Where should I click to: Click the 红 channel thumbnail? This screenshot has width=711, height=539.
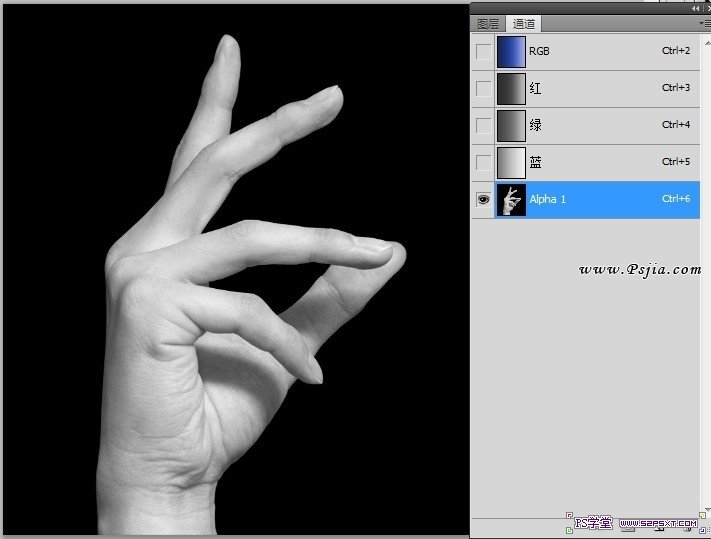click(511, 89)
